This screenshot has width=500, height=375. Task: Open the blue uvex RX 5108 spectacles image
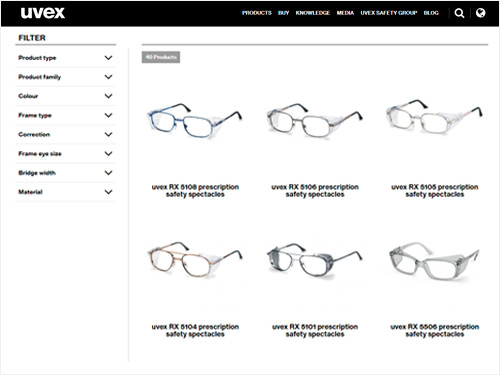pos(195,121)
